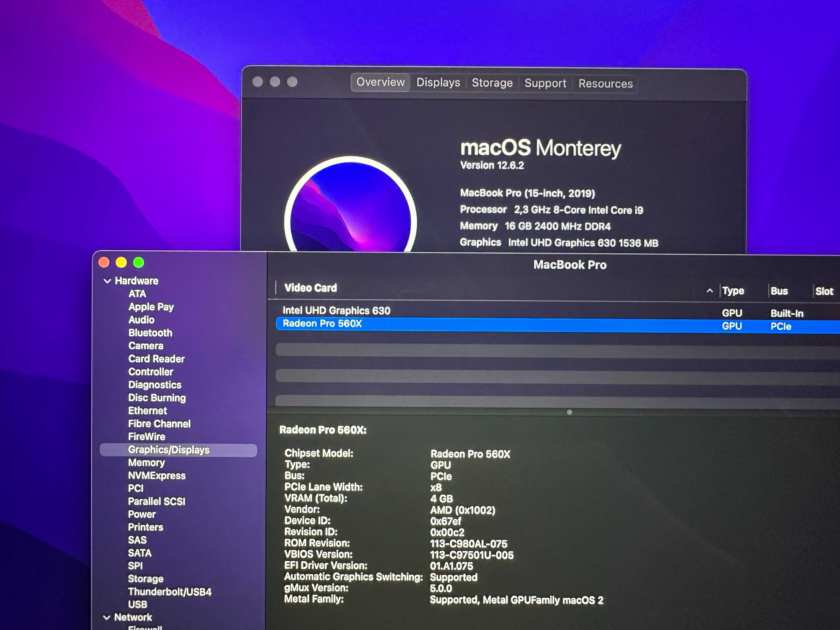Viewport: 840px width, 630px height.
Task: Click the EFI Driver Version value '01.A1.075'
Action: click(451, 566)
